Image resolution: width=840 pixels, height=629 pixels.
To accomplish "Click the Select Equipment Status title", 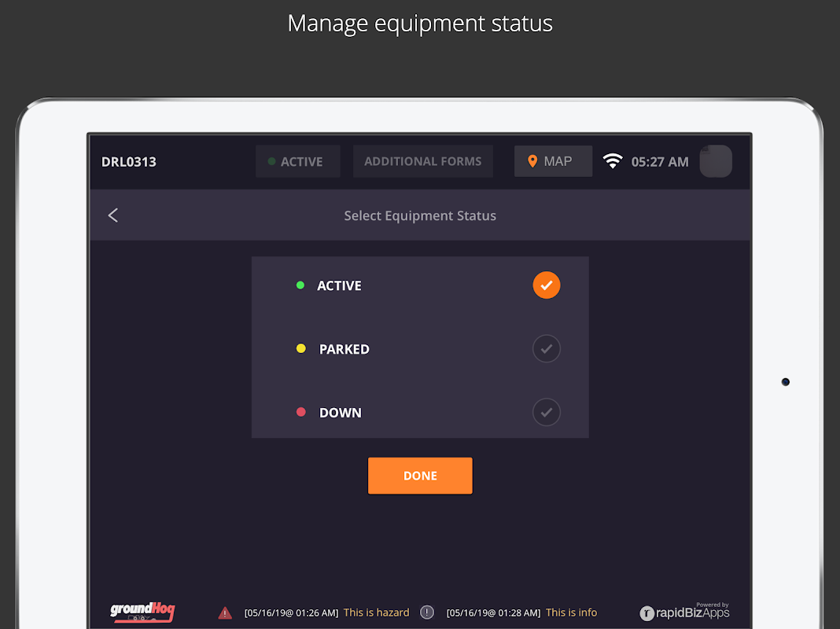I will tap(420, 215).
